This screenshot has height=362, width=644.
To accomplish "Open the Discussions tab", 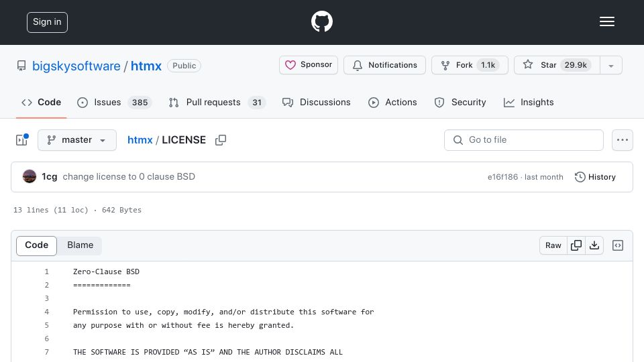I will [316, 102].
